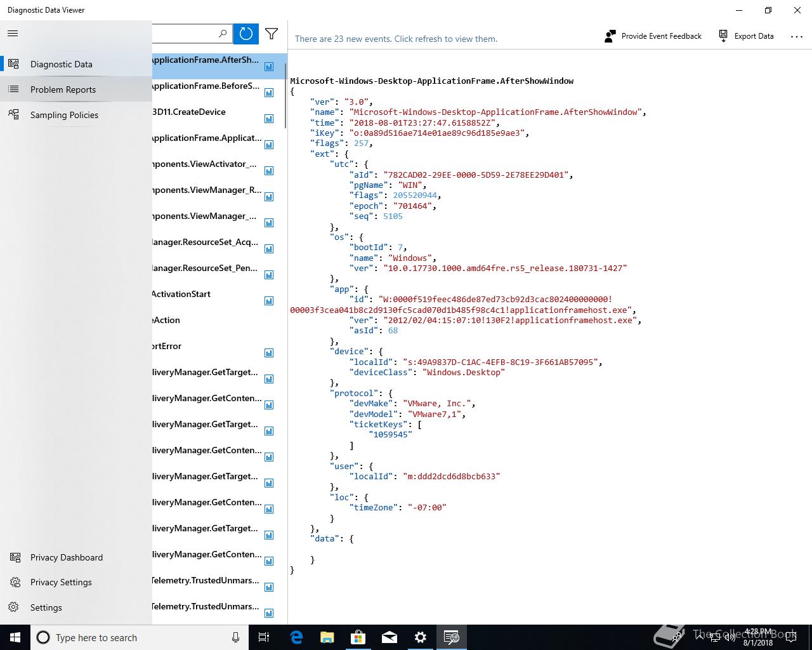Click chart icon beside ApplicationFrame.BeforeS... event

(269, 93)
